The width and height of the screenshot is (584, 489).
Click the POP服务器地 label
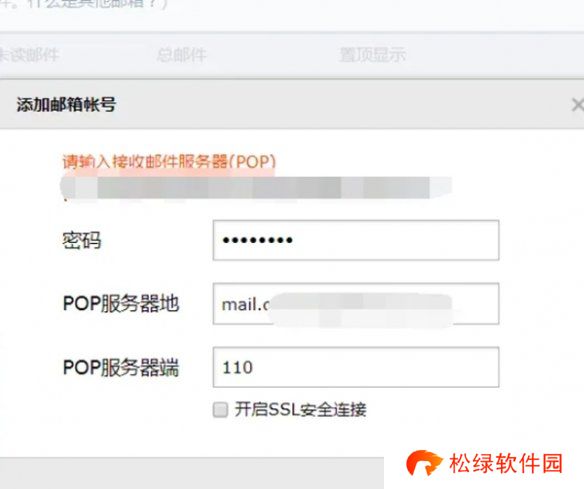(121, 303)
